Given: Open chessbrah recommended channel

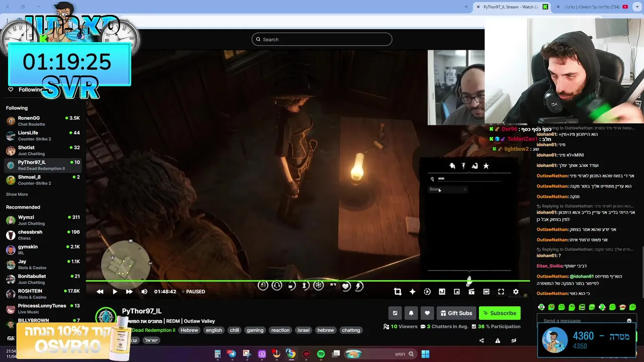Looking at the screenshot, I should pyautogui.click(x=43, y=235).
